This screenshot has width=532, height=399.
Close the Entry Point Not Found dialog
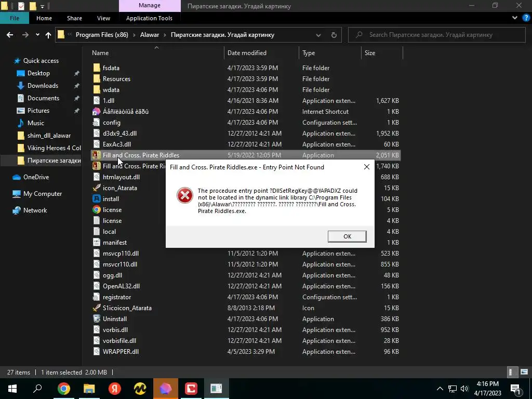coord(366,167)
